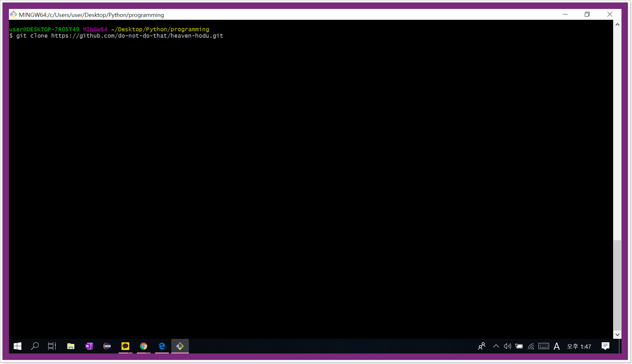Open Task View in taskbar
This screenshot has height=364, width=632.
click(x=52, y=346)
